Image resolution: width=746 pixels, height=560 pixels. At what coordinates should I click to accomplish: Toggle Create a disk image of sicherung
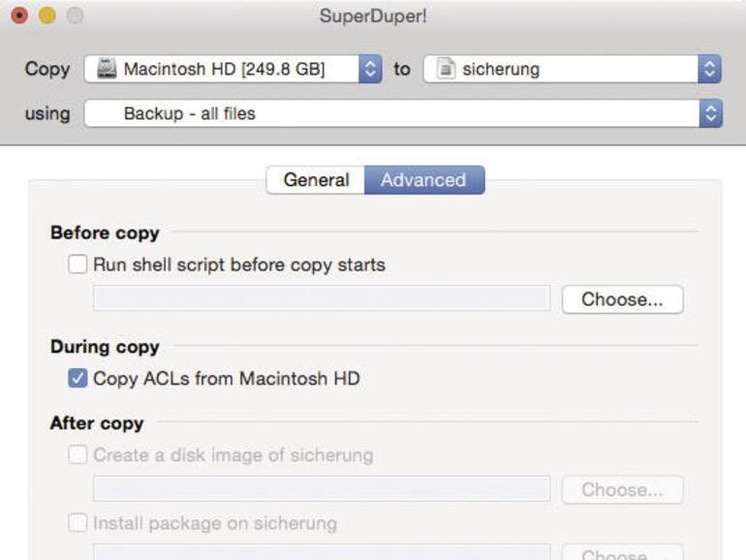(x=78, y=455)
